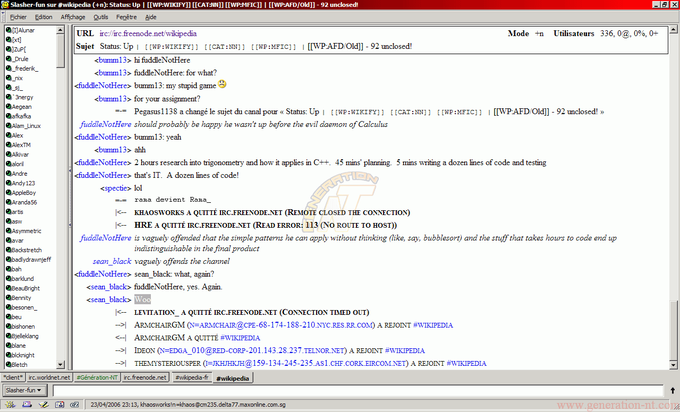The image size is (680, 412).
Task: Open the Outils menu
Action: click(101, 17)
